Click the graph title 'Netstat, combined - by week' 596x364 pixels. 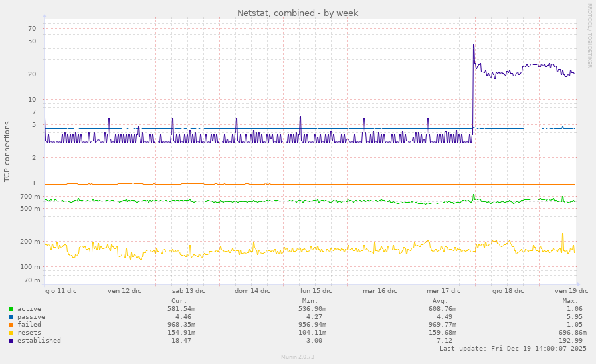[298, 13]
